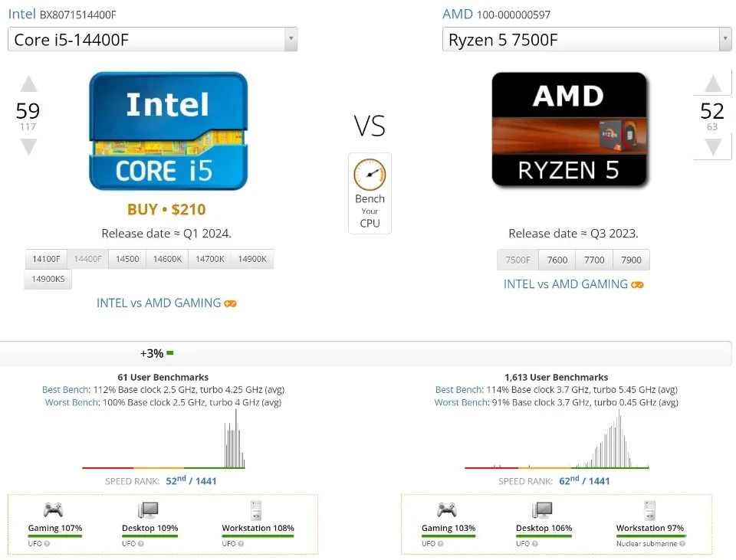Viewport: 736px width, 560px height.
Task: Click the Workstation tower icon under Intel results
Action: [255, 509]
